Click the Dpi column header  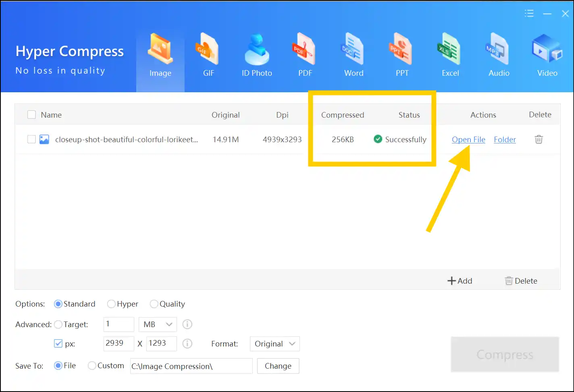282,115
